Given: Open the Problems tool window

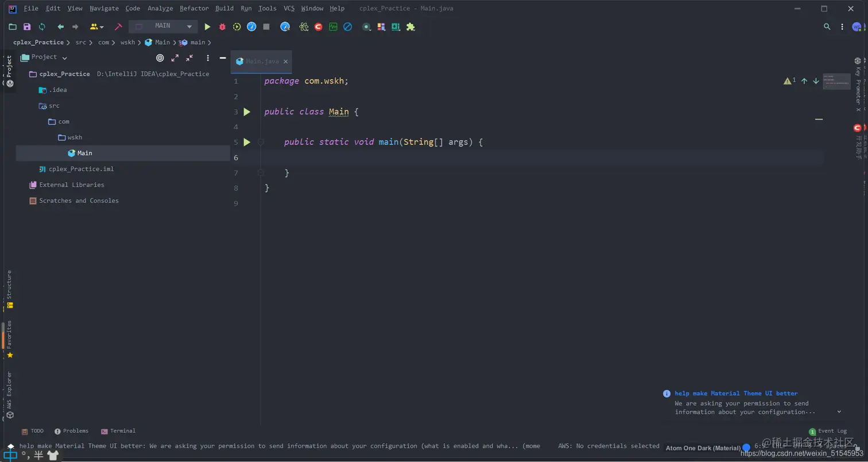Looking at the screenshot, I should click(71, 431).
